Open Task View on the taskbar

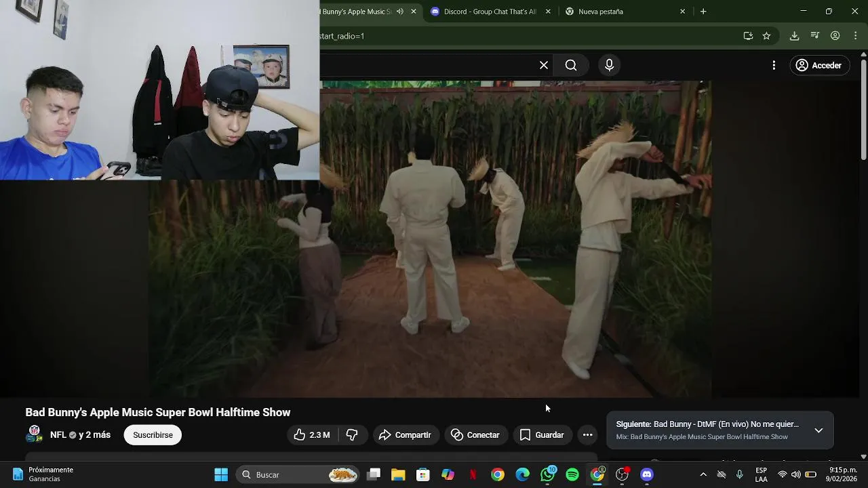(x=374, y=474)
